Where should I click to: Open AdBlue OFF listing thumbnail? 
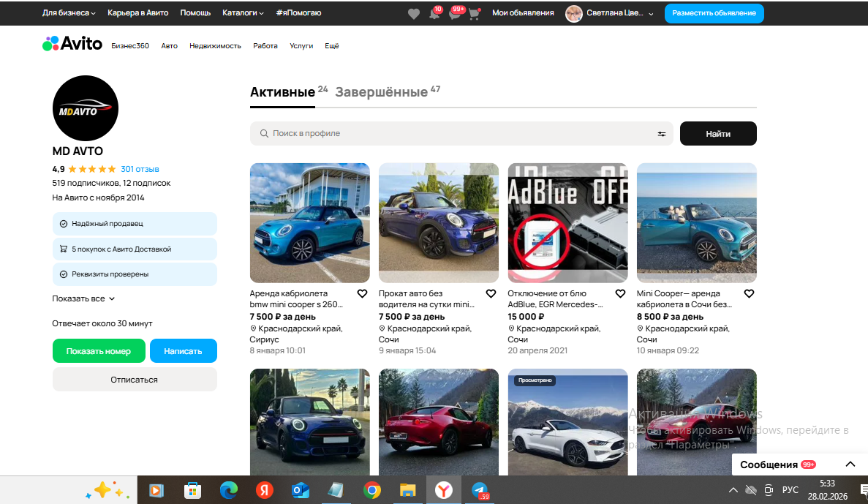pos(567,222)
